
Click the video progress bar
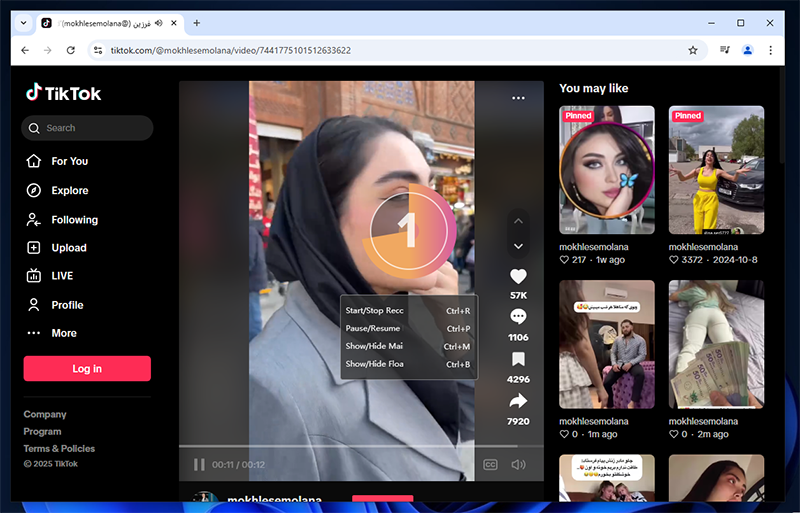(x=361, y=446)
